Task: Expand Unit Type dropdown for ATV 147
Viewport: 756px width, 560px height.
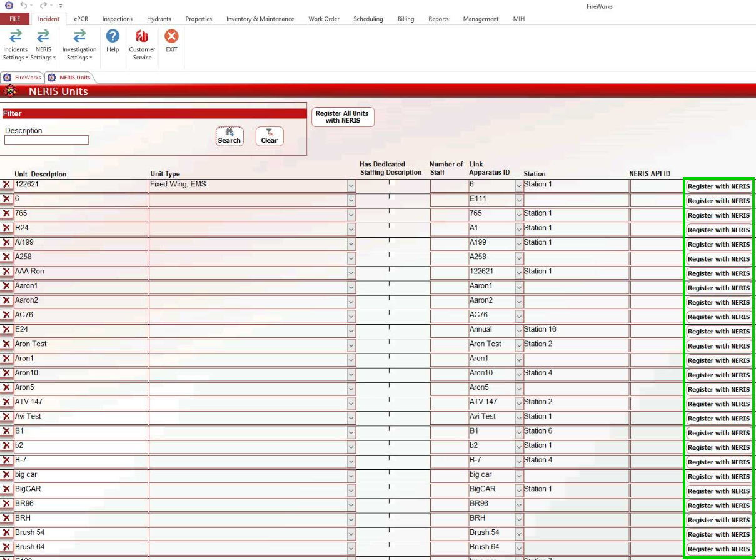Action: (351, 404)
